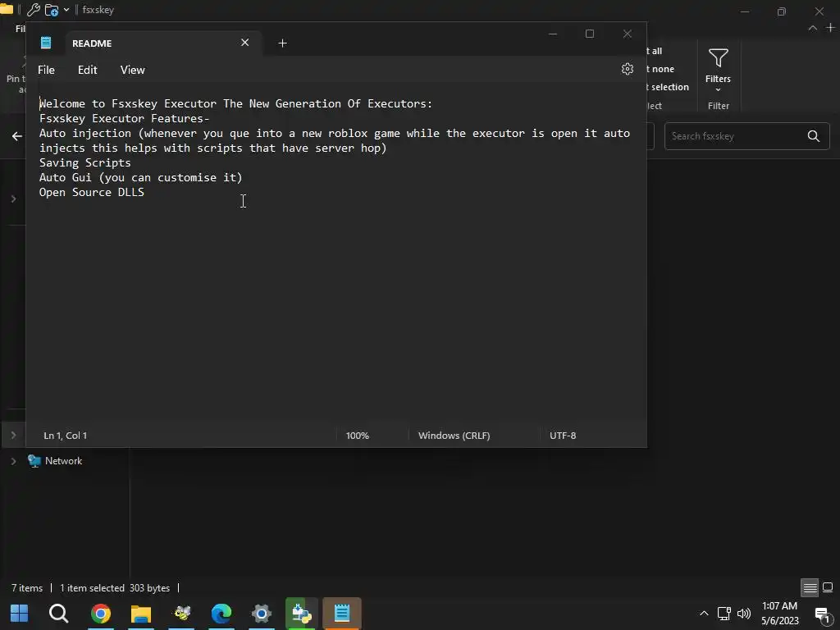
Task: Open the notification center icon
Action: pos(822,614)
